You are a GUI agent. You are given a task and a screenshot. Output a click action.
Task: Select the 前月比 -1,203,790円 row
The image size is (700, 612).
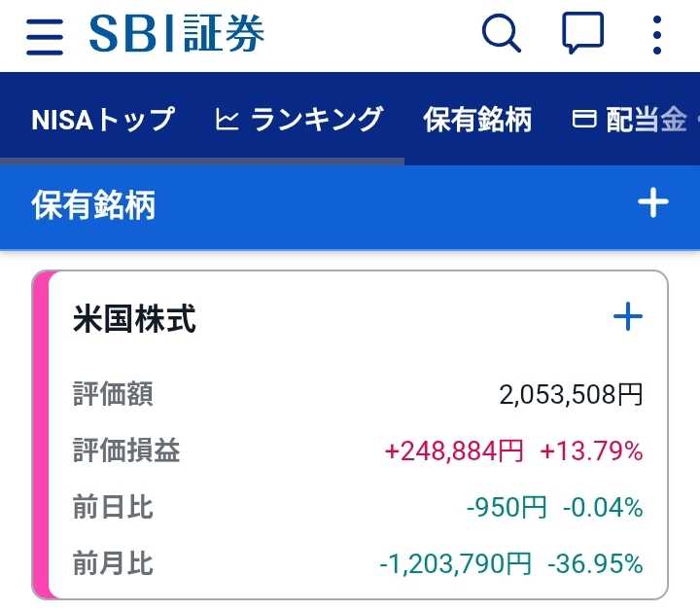pyautogui.click(x=358, y=562)
